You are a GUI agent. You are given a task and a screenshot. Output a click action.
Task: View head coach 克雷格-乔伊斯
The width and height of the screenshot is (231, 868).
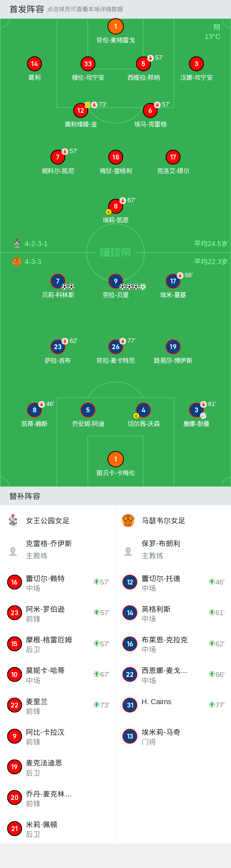click(58, 549)
